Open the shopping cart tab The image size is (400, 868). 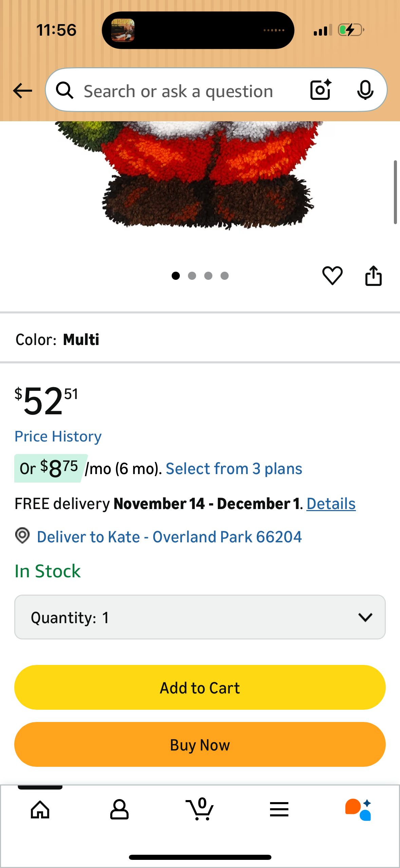pos(200,809)
